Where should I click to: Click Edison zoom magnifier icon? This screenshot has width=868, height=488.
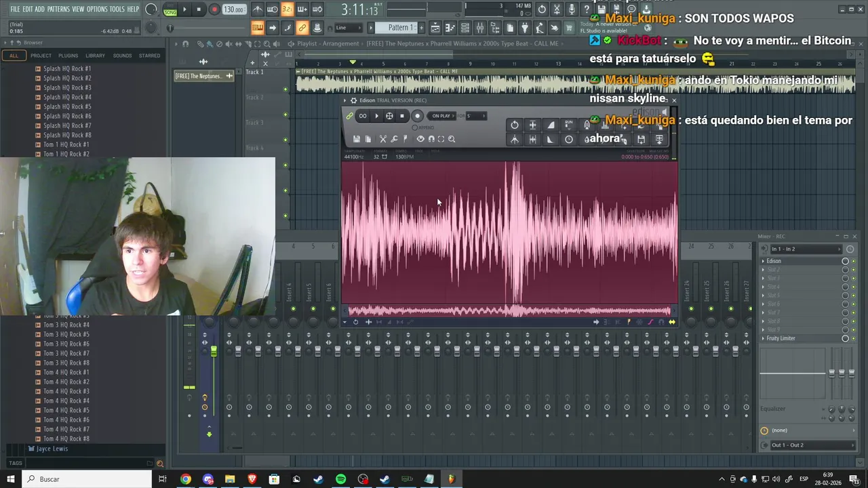tap(452, 139)
